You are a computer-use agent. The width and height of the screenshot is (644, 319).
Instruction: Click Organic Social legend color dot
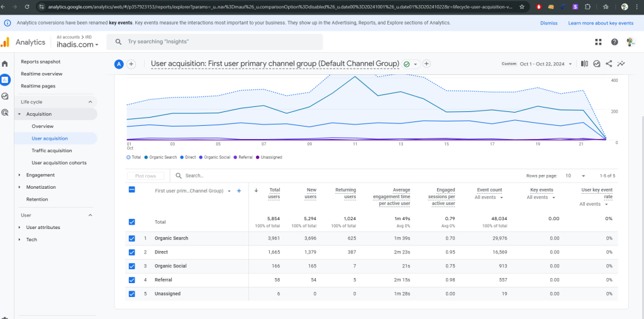(x=201, y=157)
